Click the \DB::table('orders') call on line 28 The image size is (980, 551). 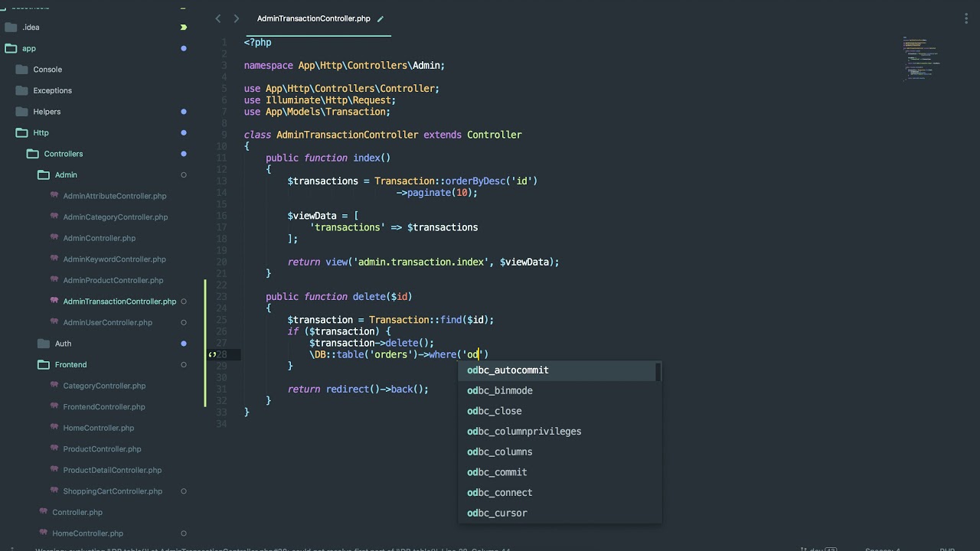pyautogui.click(x=363, y=355)
